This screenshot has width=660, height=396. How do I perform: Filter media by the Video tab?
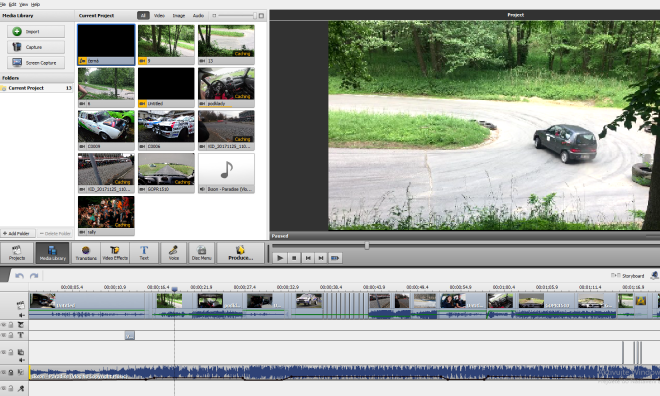pos(159,16)
